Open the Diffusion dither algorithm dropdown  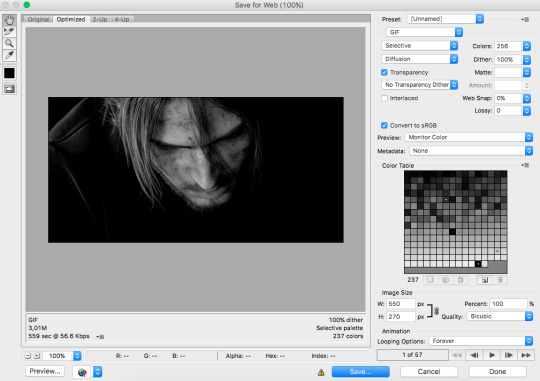tap(419, 59)
